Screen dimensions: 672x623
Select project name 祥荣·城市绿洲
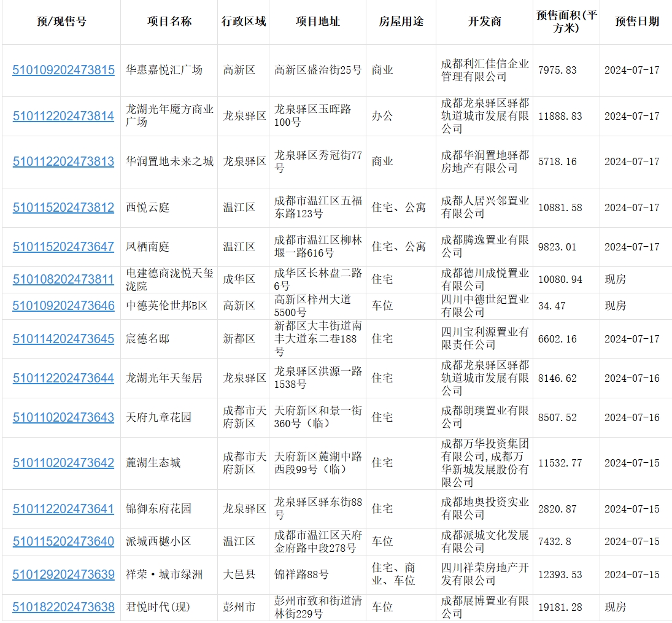(164, 575)
